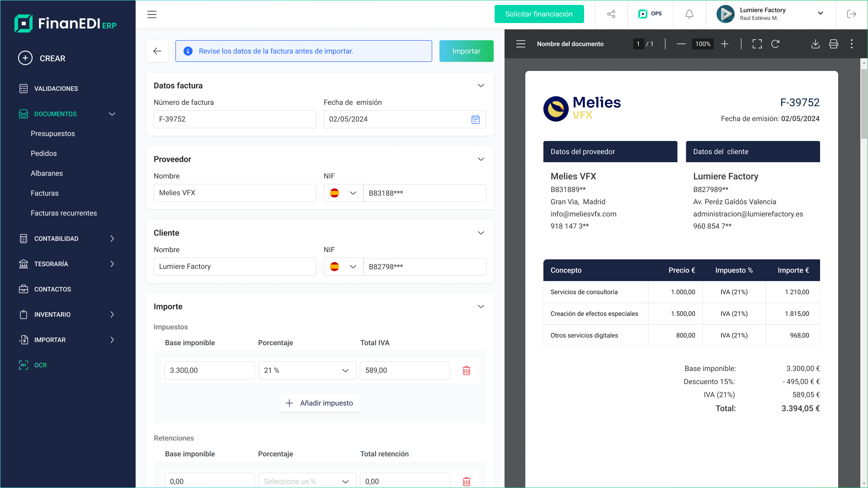
Task: Collapse the Datos factura section
Action: click(481, 85)
